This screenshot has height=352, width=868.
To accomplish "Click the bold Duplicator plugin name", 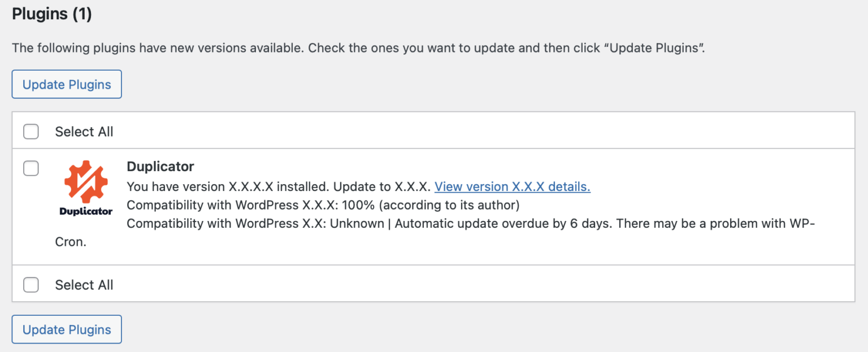I will coord(160,167).
